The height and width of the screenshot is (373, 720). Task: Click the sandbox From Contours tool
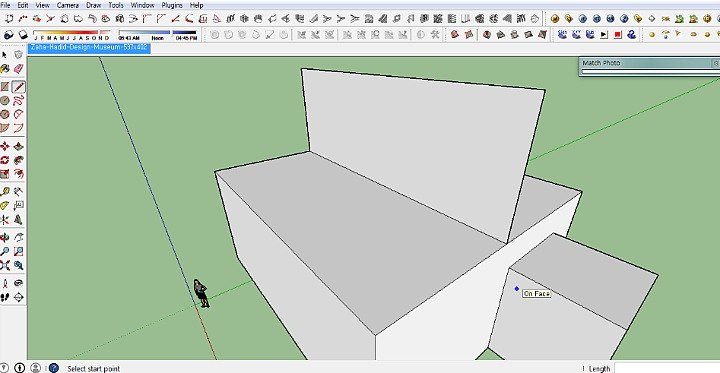455,34
